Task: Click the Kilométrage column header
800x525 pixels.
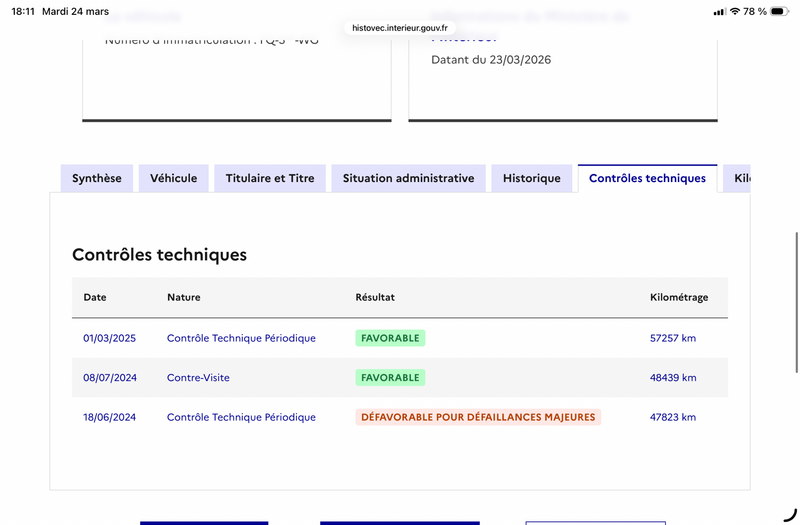Action: (679, 297)
